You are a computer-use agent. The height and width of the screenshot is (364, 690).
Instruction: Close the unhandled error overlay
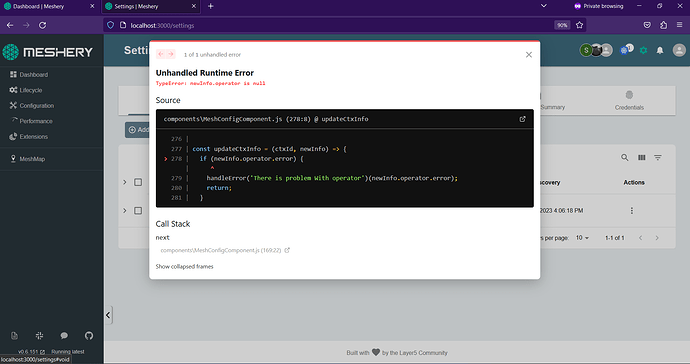(529, 55)
